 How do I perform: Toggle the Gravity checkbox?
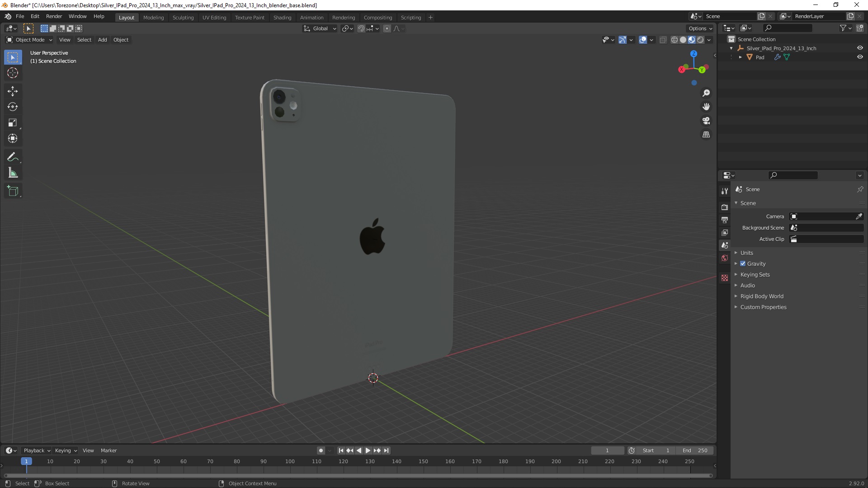pyautogui.click(x=743, y=263)
